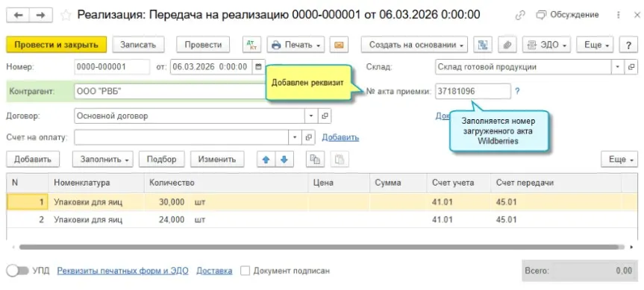Image resolution: width=644 pixels, height=290 pixels.
Task: Add document to favorites with the star
Action: [66, 15]
